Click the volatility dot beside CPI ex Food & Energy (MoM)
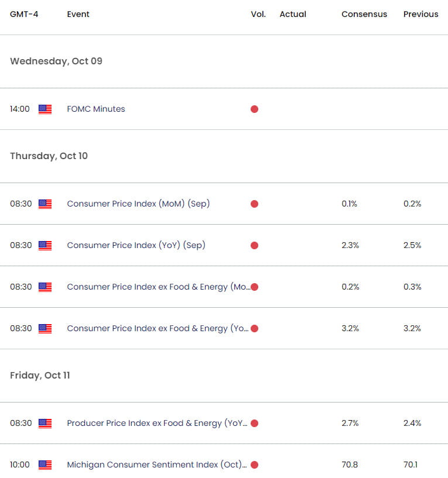The width and height of the screenshot is (448, 478). 254,287
